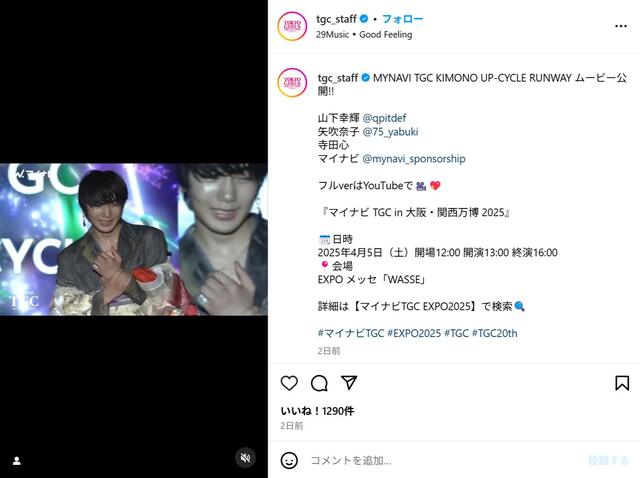
Task: Open @75_yabuki profile mention
Action: [390, 131]
